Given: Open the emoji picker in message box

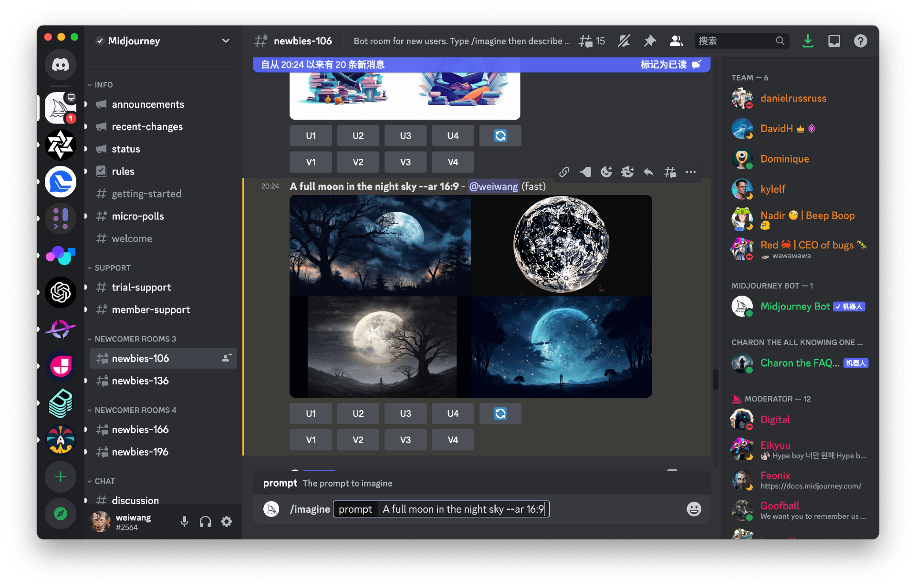Looking at the screenshot, I should (x=694, y=509).
